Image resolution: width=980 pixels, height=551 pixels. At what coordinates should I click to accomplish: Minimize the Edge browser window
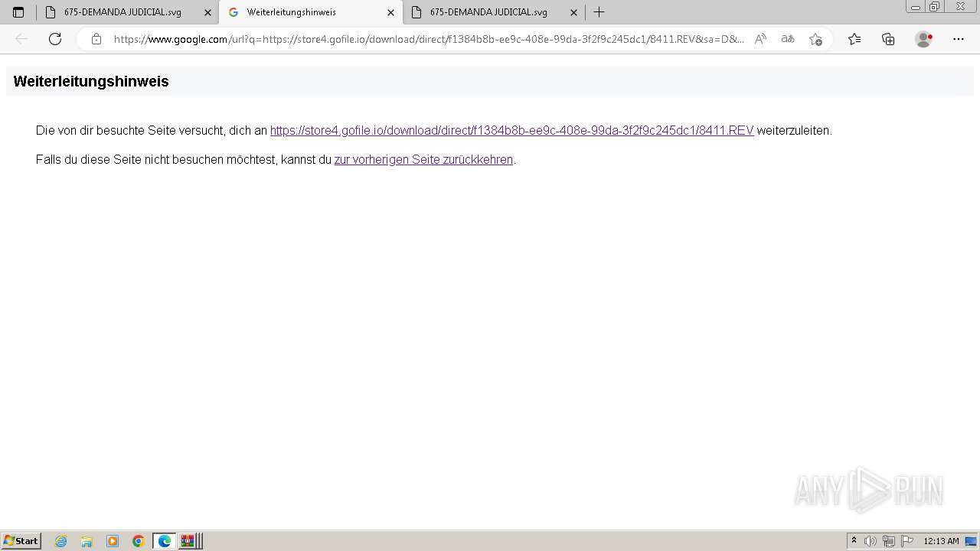pyautogui.click(x=916, y=6)
